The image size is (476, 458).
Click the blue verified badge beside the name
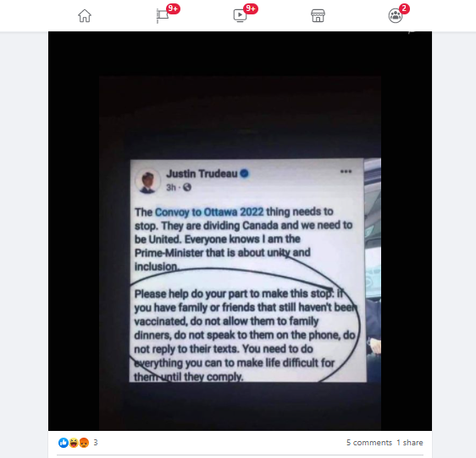245,174
